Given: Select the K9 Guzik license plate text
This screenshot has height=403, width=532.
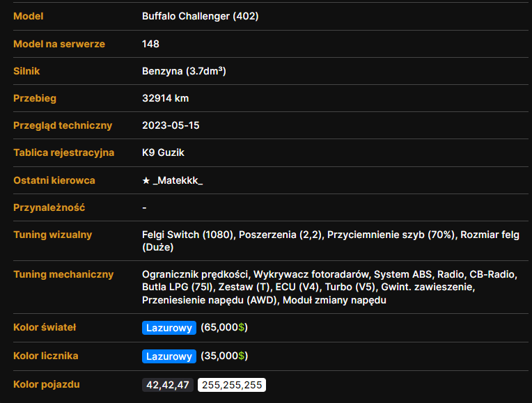Looking at the screenshot, I should point(163,152).
